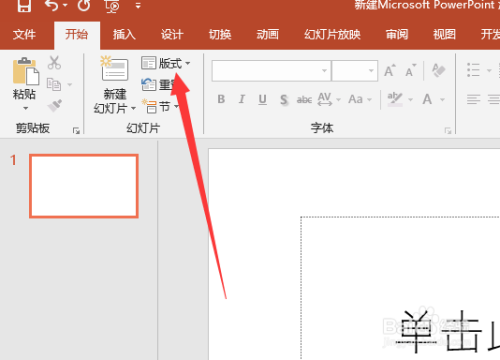Switch to the 设计 tab
The width and height of the screenshot is (500, 360).
point(172,34)
